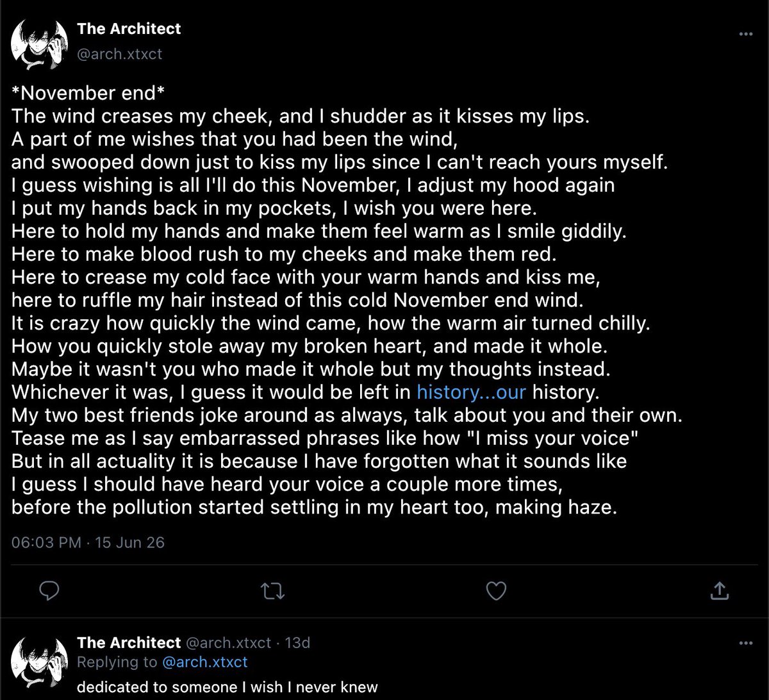Viewport: 769px width, 700px height.
Task: Click the 15 Jun 26 date text
Action: coord(130,542)
